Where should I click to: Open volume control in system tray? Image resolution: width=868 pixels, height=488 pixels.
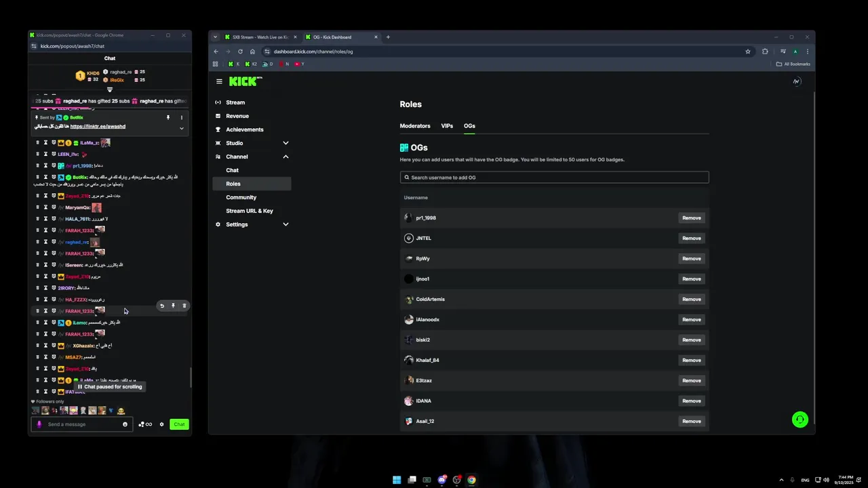tap(826, 480)
